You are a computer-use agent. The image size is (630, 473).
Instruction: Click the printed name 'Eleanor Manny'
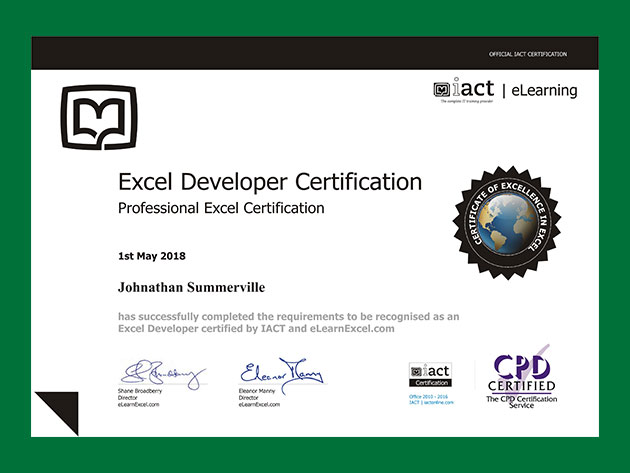point(257,391)
